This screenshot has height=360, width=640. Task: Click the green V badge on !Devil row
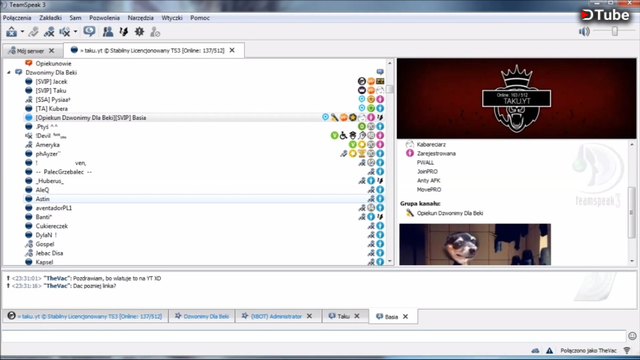click(334, 136)
